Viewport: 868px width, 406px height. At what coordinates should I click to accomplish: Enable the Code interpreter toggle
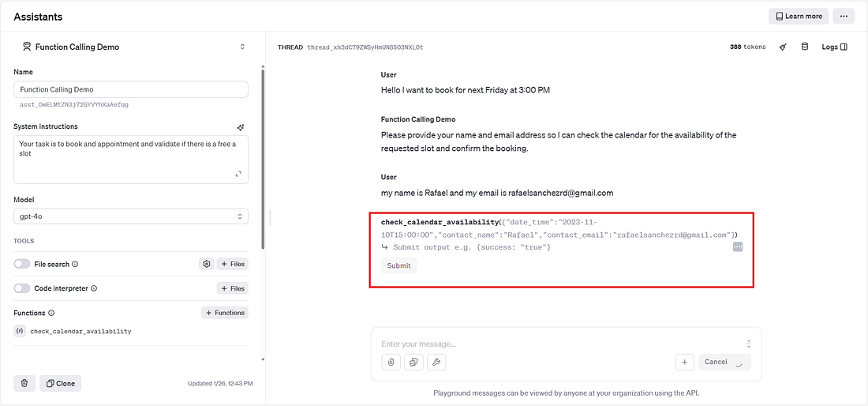(x=22, y=288)
